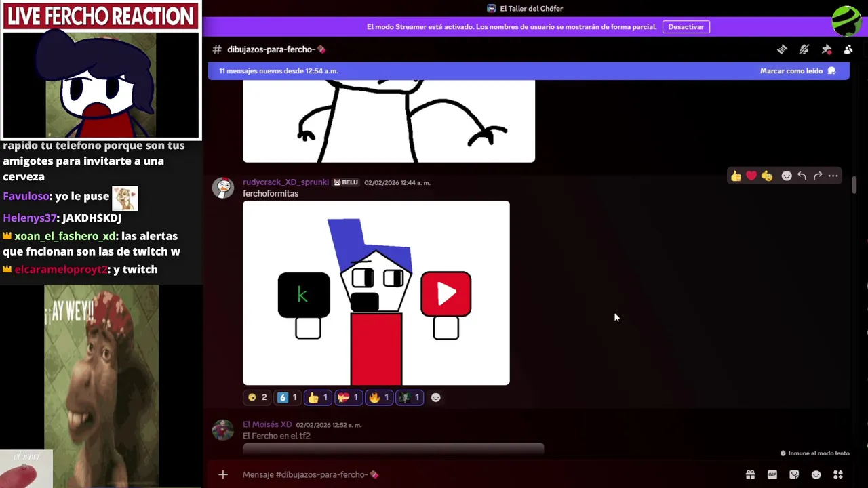Toggle the muted notification bell icon

tap(804, 49)
